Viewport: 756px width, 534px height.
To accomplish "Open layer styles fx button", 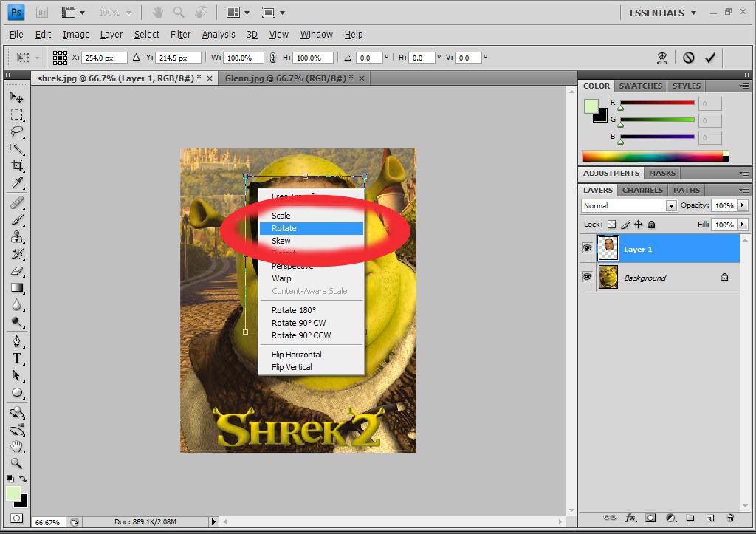I will coord(630,518).
